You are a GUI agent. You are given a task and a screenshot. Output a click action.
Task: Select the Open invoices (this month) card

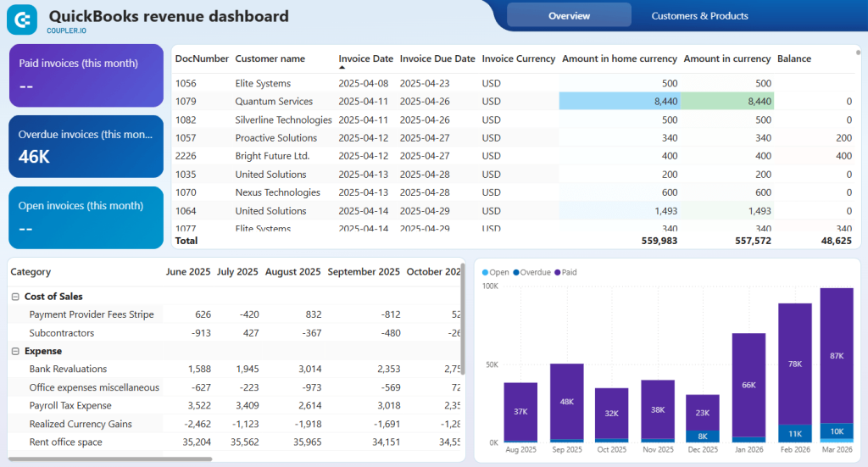(x=86, y=218)
